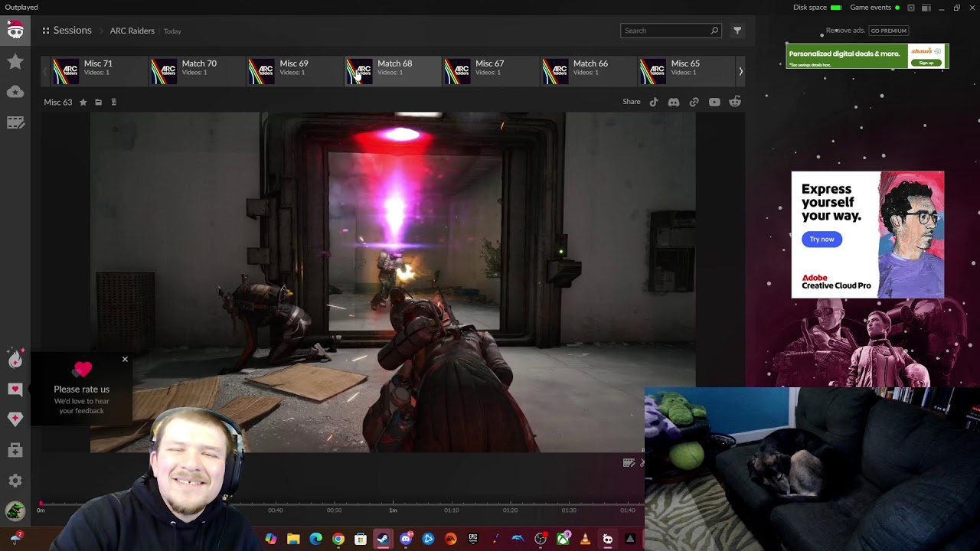Viewport: 980px width, 551px height.
Task: Open the Misc 69 session
Action: tap(295, 71)
